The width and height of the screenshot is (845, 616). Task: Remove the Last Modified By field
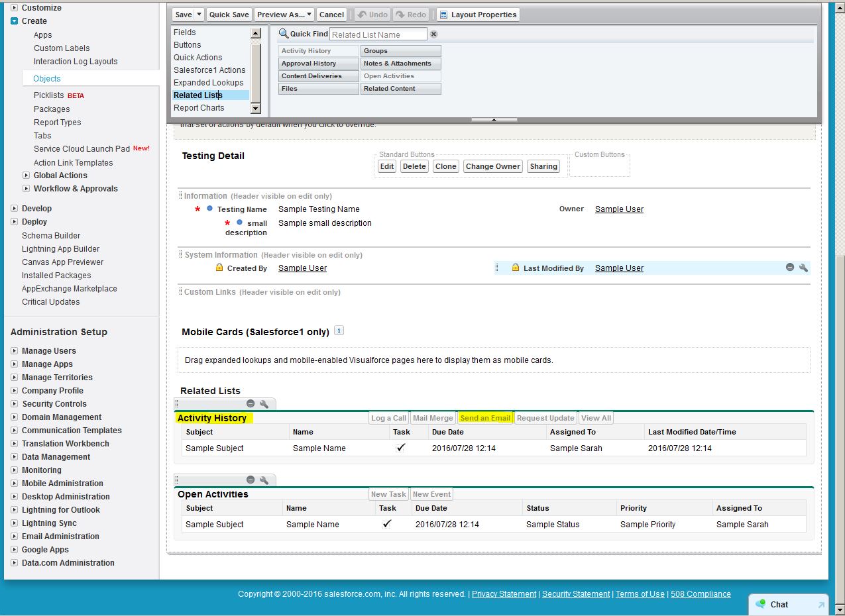point(790,268)
